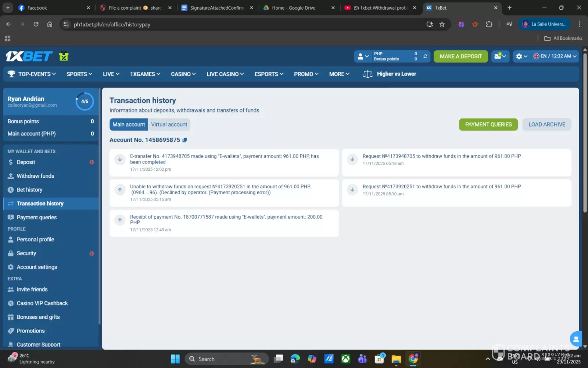The width and height of the screenshot is (588, 368).
Task: Select the Main account tab
Action: tap(129, 124)
